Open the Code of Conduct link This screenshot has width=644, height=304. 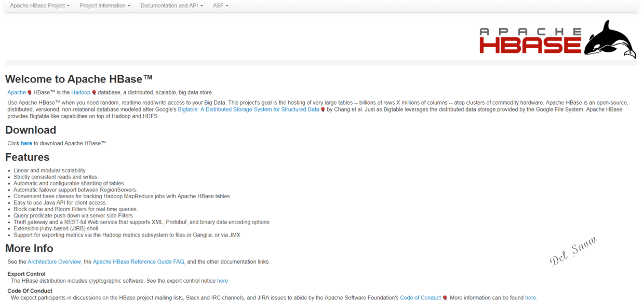pyautogui.click(x=420, y=298)
